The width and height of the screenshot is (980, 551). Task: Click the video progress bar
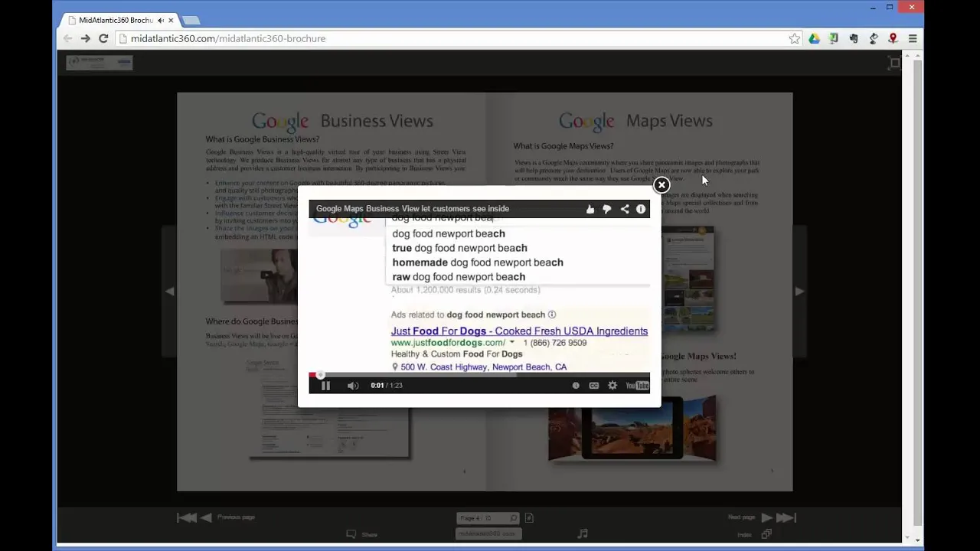point(479,375)
